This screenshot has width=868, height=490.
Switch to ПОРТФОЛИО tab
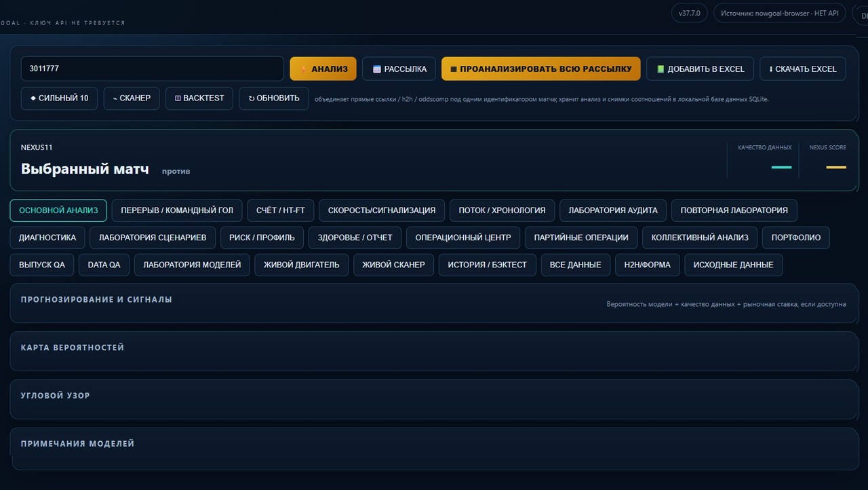click(x=796, y=238)
